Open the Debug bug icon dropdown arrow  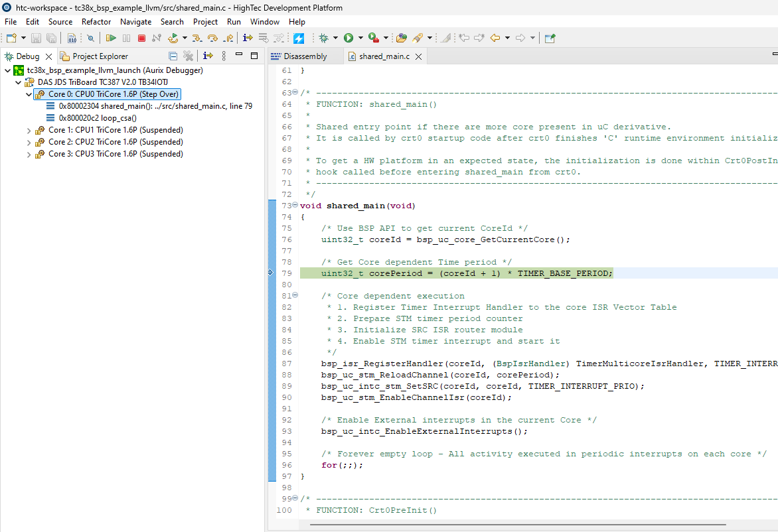(x=335, y=38)
